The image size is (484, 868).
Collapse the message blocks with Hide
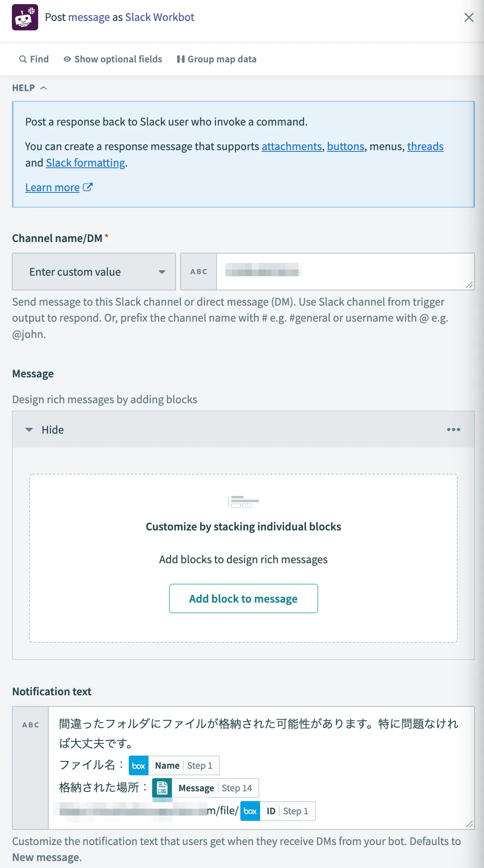click(45, 429)
